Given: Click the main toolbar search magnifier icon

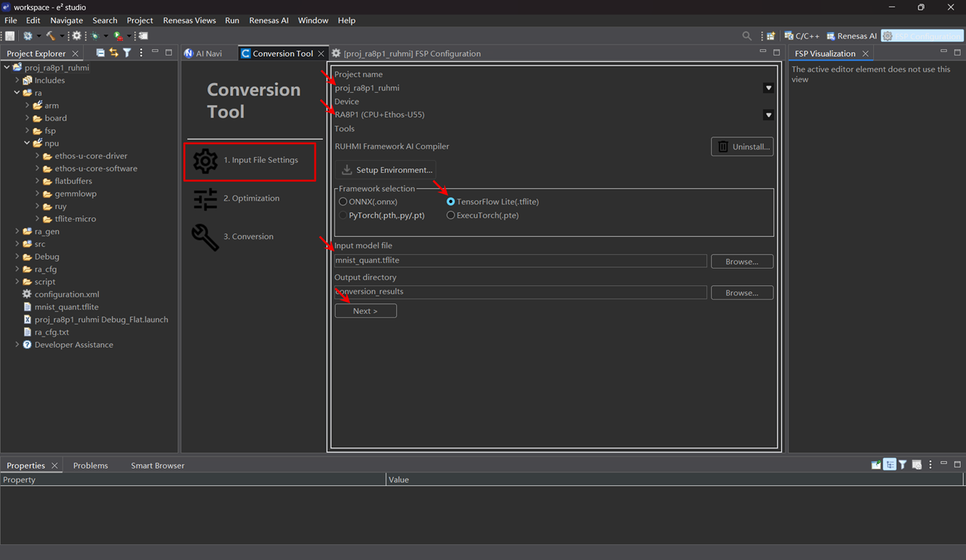Looking at the screenshot, I should pos(746,35).
